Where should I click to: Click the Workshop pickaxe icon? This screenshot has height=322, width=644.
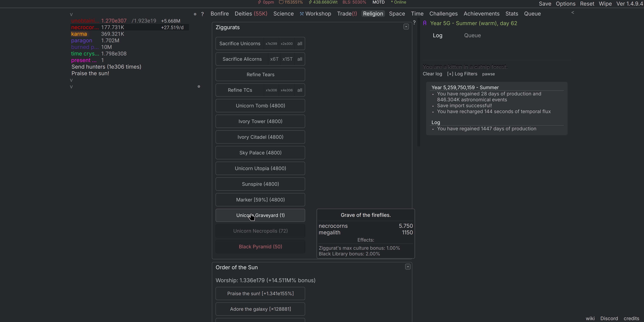(x=301, y=13)
